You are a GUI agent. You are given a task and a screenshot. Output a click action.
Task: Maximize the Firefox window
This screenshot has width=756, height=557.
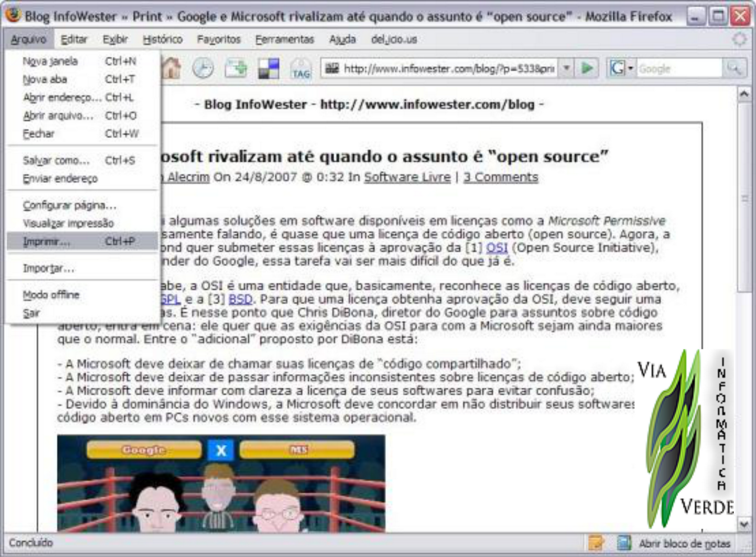(718, 17)
